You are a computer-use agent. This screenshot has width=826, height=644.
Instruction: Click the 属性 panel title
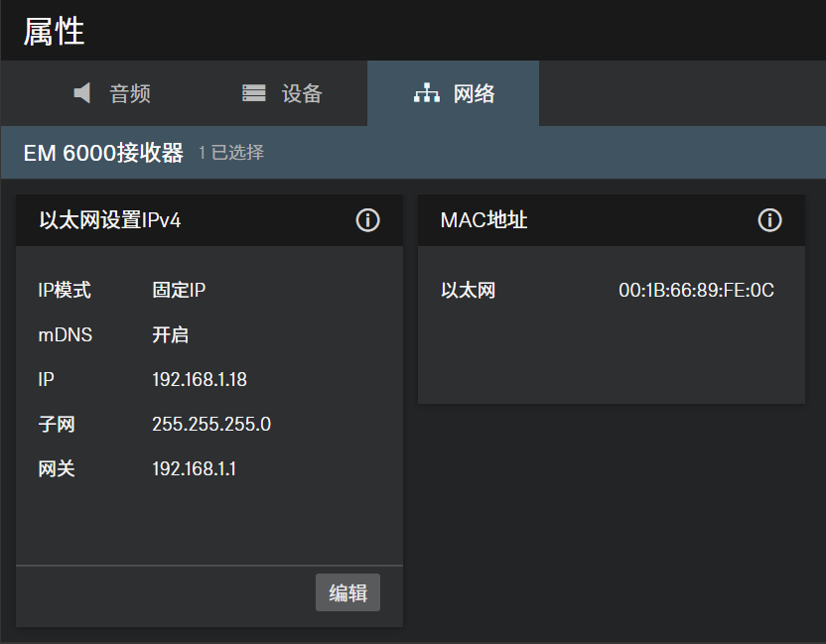pyautogui.click(x=54, y=31)
